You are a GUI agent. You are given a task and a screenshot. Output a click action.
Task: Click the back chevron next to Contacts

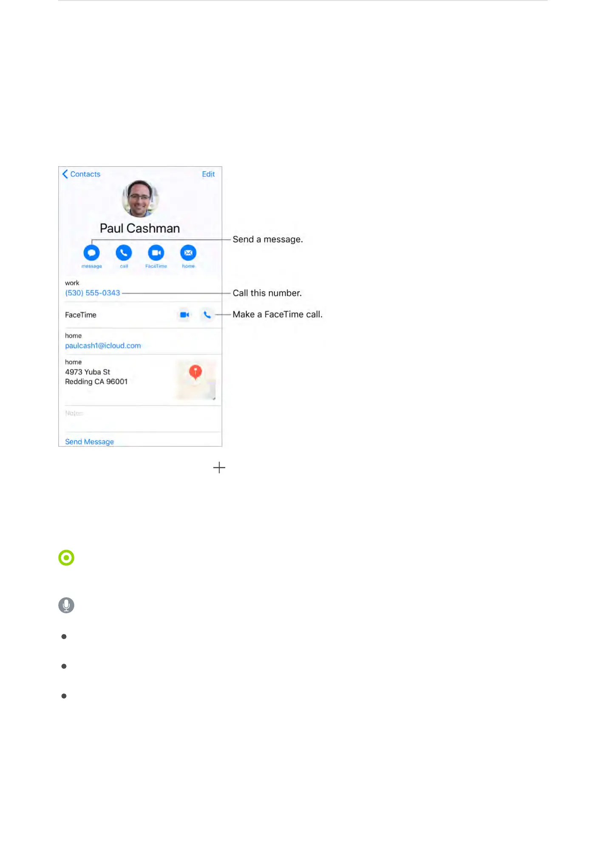(x=65, y=174)
